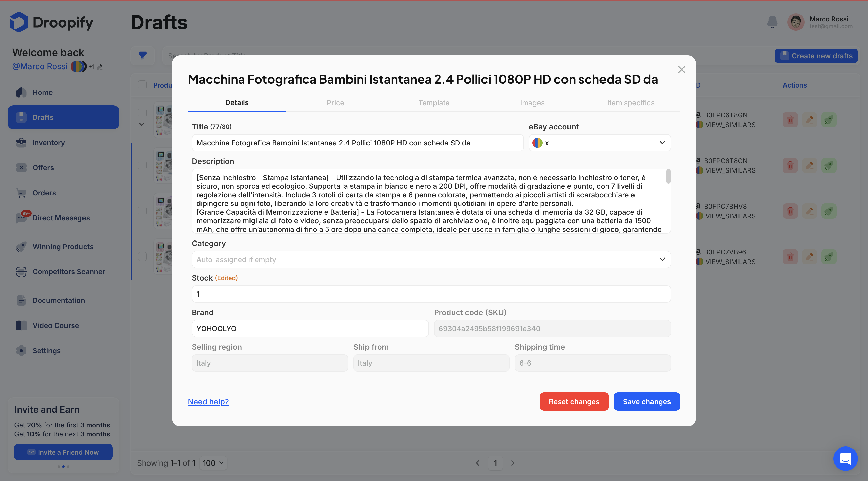Open the eBay account dropdown
The height and width of the screenshot is (481, 868).
pyautogui.click(x=599, y=143)
